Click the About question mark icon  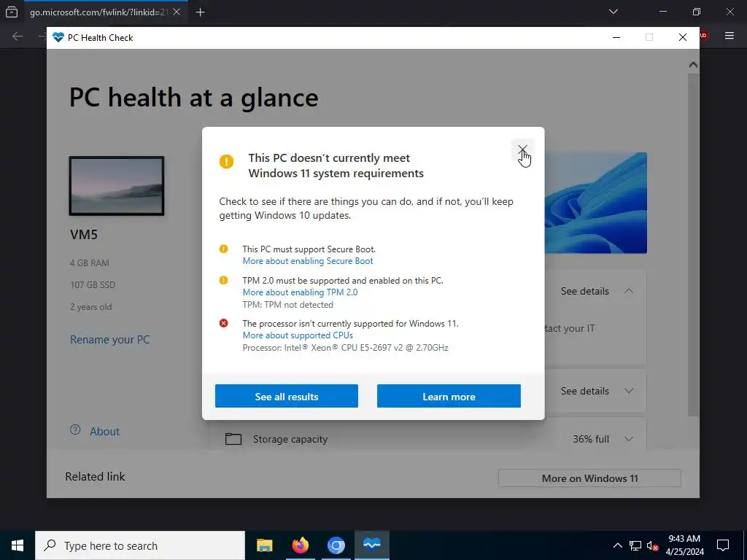click(75, 430)
